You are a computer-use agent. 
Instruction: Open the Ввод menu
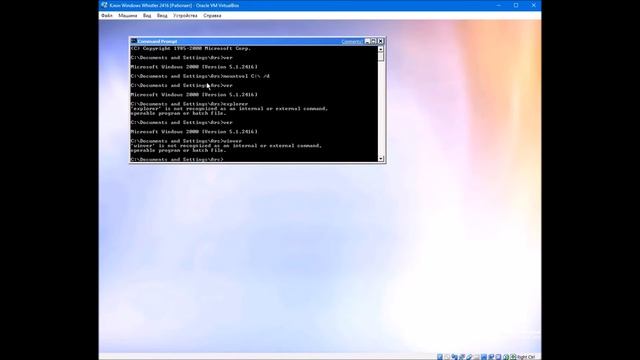point(162,16)
